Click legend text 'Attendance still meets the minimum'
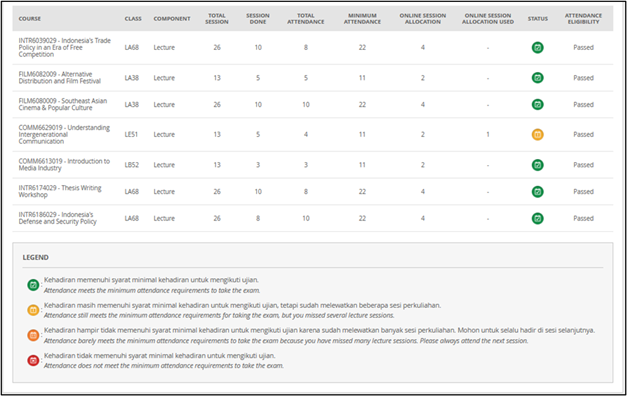This screenshot has width=627, height=396. click(219, 316)
